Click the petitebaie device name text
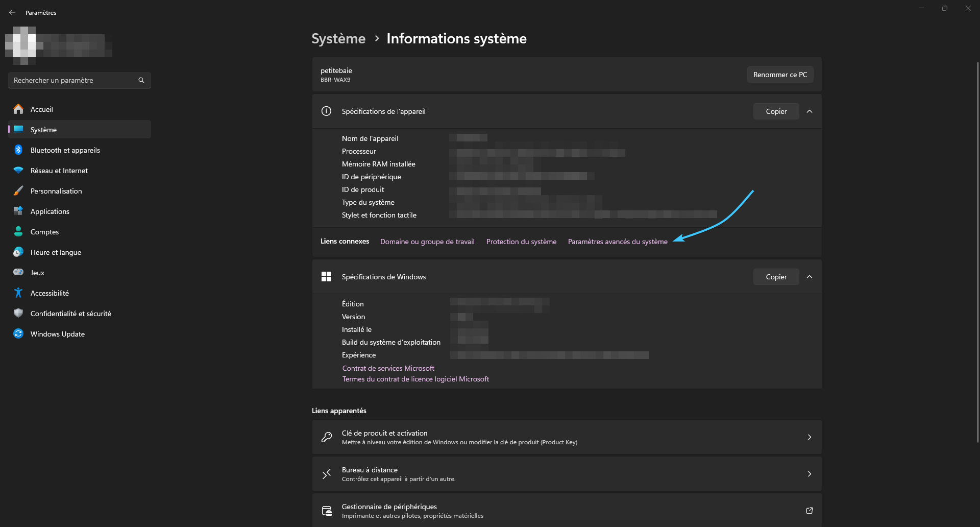This screenshot has height=527, width=980. click(x=336, y=70)
